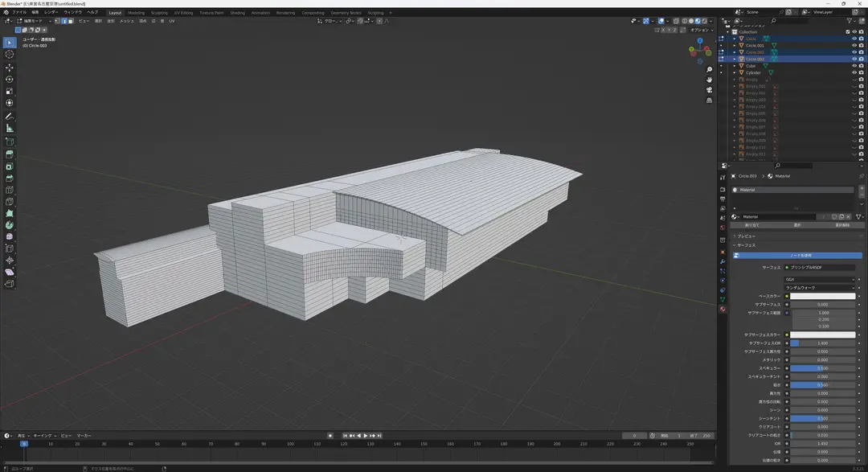Viewport: 868px width, 472px height.
Task: Open the random walk subsurface method dropdown
Action: (x=819, y=288)
